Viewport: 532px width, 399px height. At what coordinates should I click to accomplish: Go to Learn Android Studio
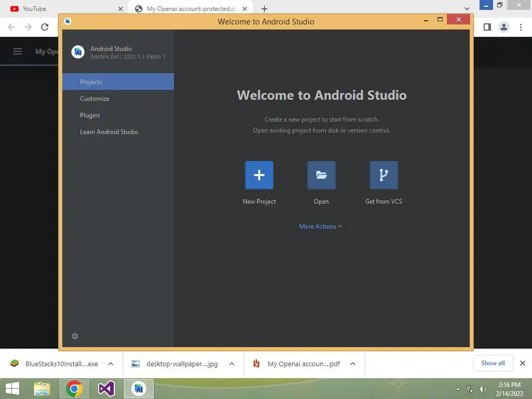[x=118, y=131]
